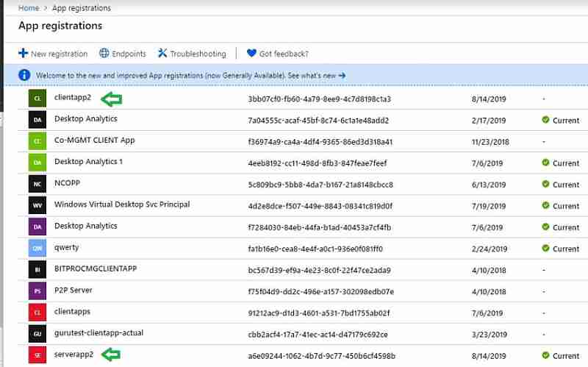
Task: Click the app tile icon beside application ID 7a04555c
Action: click(37, 120)
